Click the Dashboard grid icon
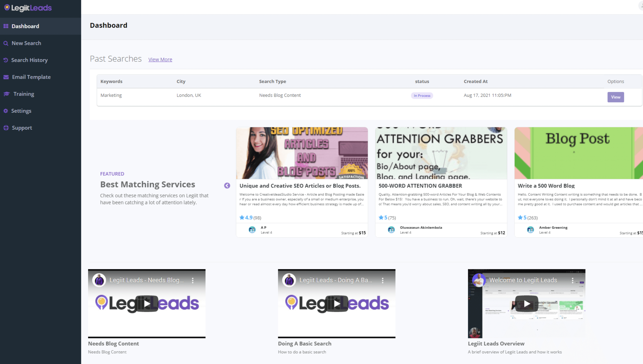Screen dimensions: 643x364 click(6, 26)
